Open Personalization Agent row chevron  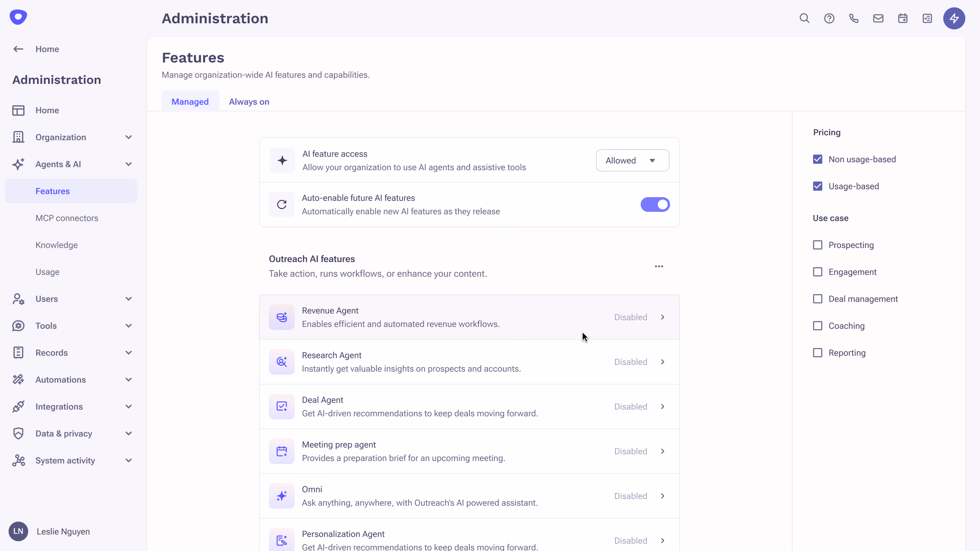[662, 541]
